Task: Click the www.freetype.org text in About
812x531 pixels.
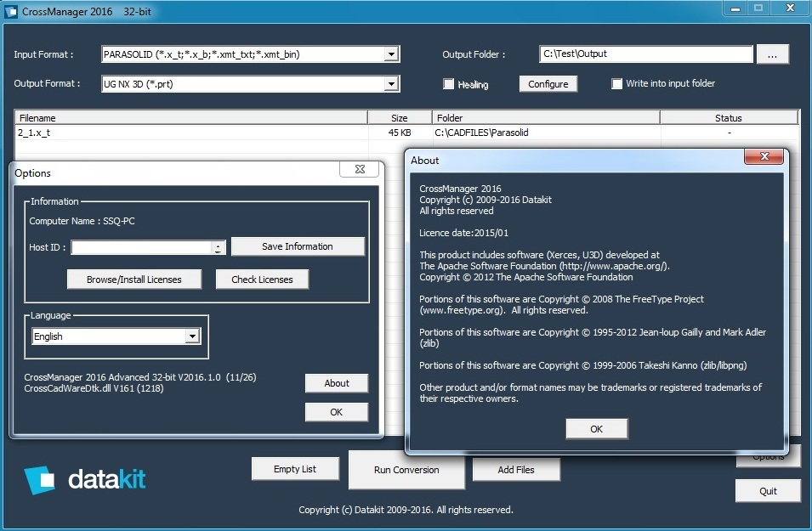Action: pos(461,310)
